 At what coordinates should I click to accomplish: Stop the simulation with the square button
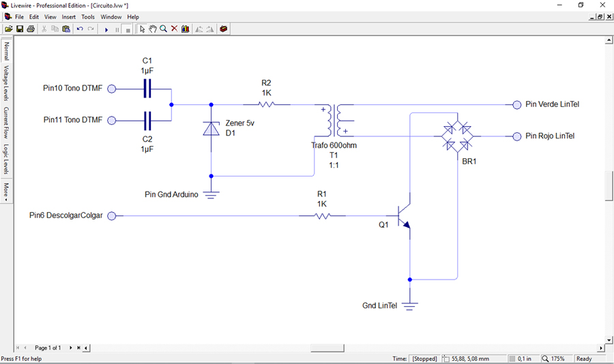coord(128,29)
